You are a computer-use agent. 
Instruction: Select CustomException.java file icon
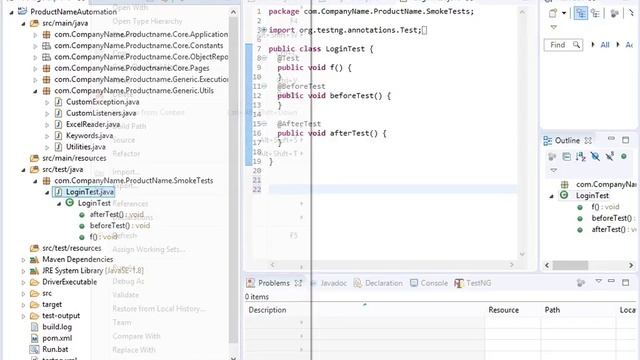point(58,102)
